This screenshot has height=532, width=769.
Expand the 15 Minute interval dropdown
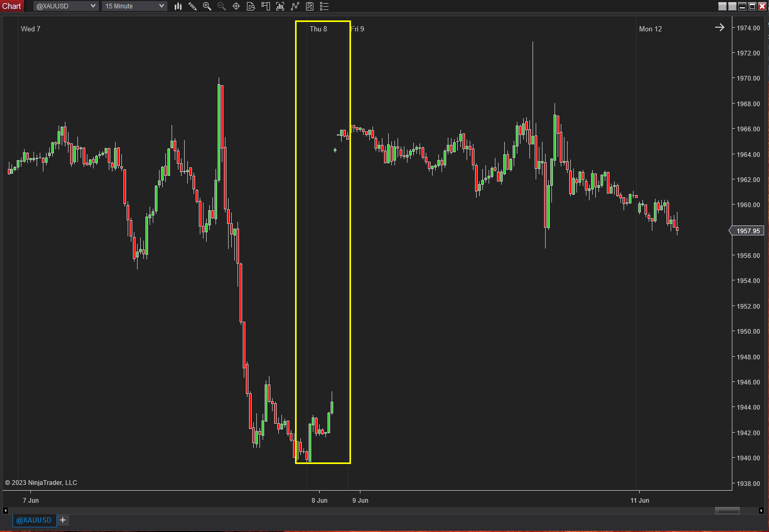(x=134, y=6)
